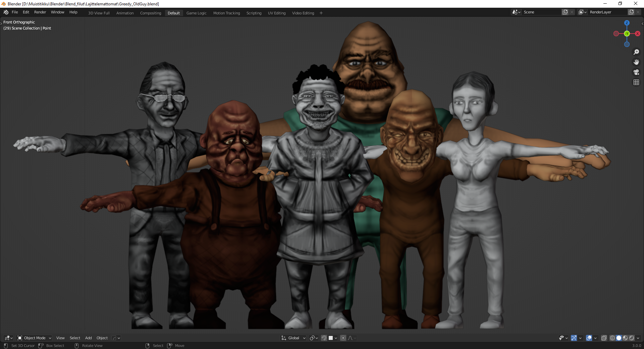Viewport: 644px width, 349px height.
Task: Select the Move View hand icon
Action: tap(636, 62)
